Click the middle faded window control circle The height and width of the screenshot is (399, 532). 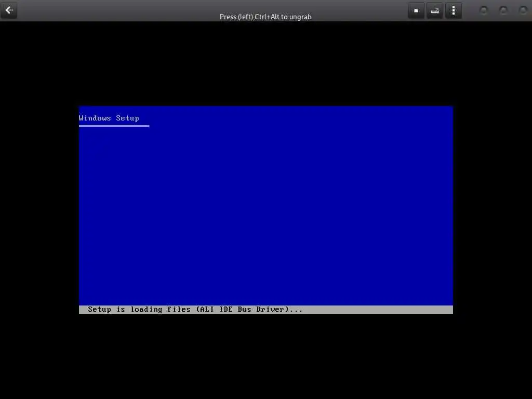tap(503, 11)
